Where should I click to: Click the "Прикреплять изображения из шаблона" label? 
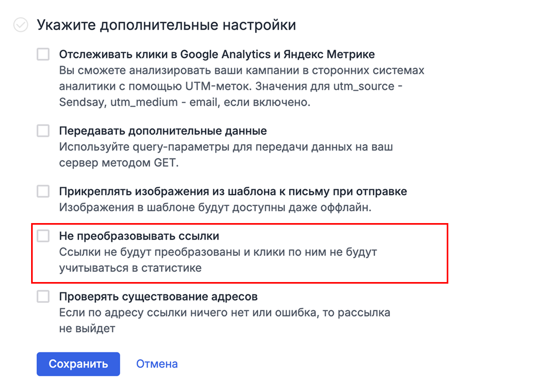click(233, 191)
